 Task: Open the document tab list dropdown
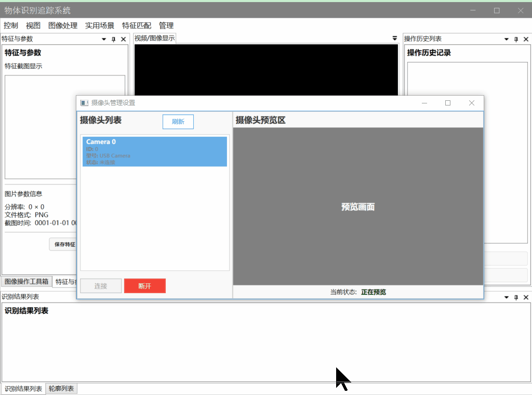[x=395, y=38]
